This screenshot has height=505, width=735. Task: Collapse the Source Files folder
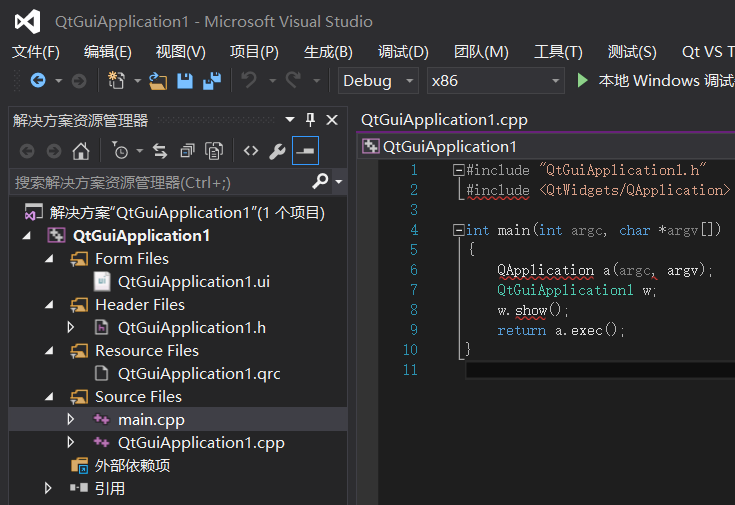tap(49, 397)
